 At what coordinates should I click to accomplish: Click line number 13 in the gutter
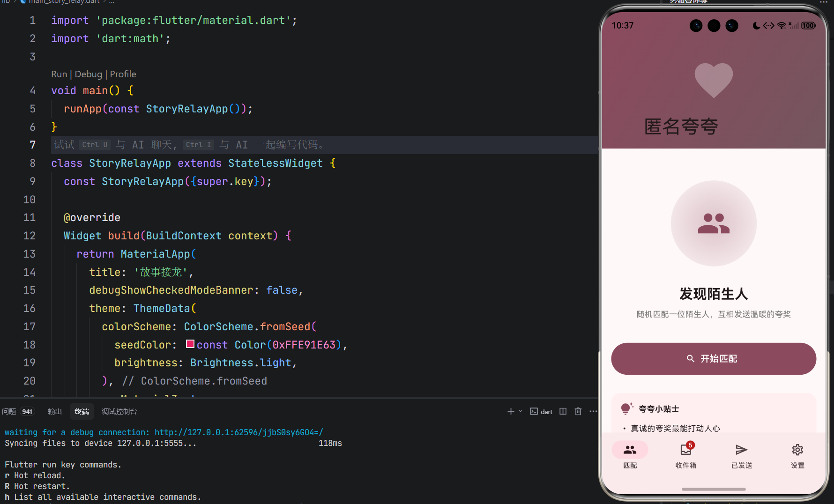[30, 254]
